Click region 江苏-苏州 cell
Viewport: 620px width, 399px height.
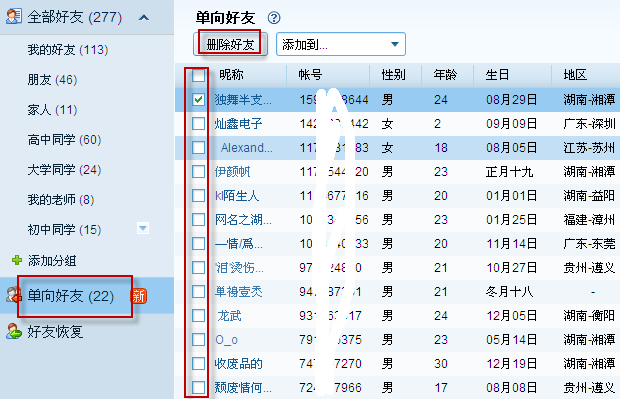click(589, 147)
